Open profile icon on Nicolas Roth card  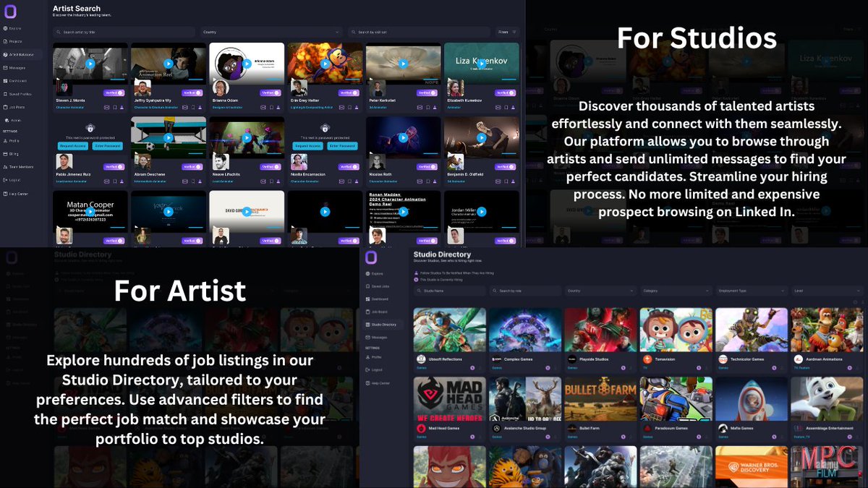pos(435,181)
